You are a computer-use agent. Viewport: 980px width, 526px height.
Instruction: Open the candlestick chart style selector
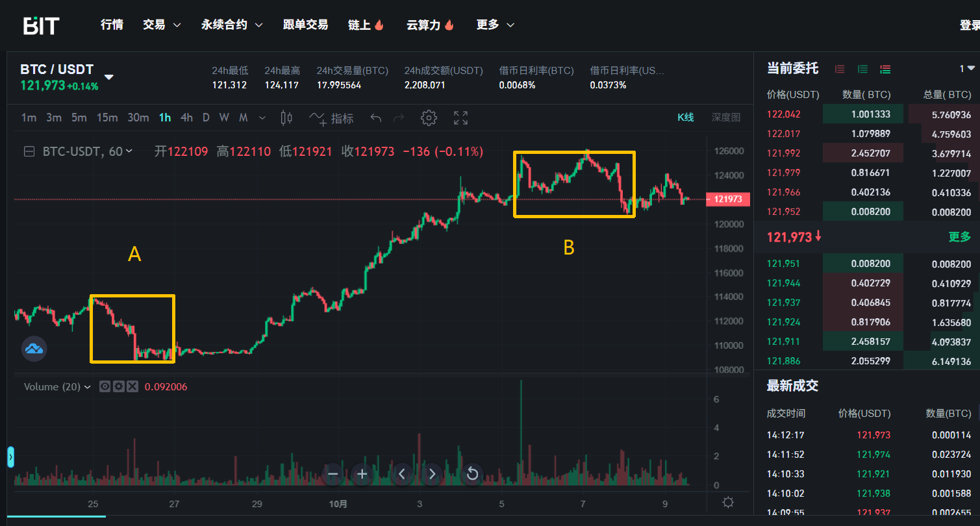[286, 118]
